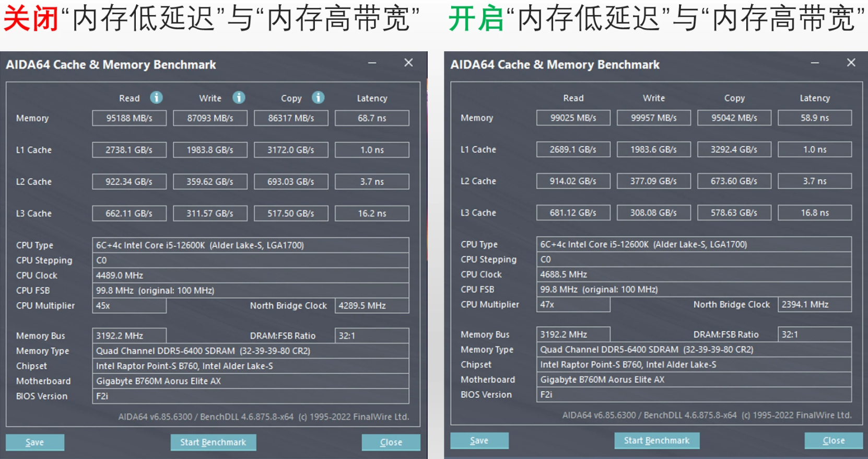Select L1 Cache Copy value 3172.0 GB/s

point(291,150)
